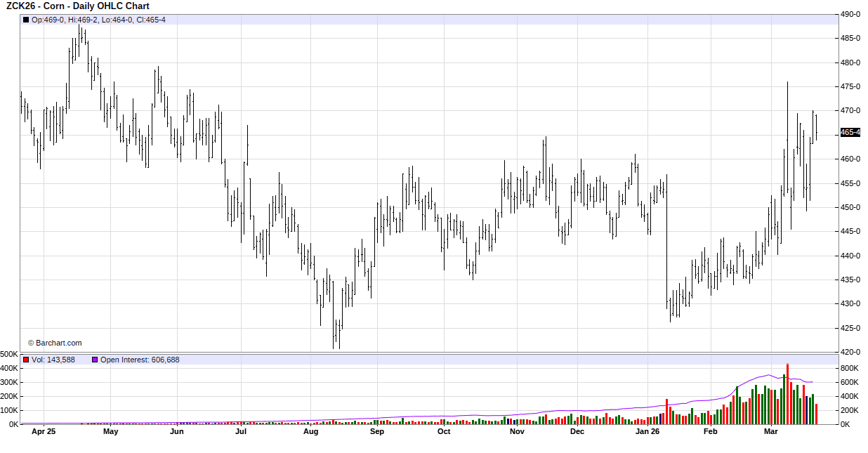Pick the Mar label on the time axis

tap(772, 431)
